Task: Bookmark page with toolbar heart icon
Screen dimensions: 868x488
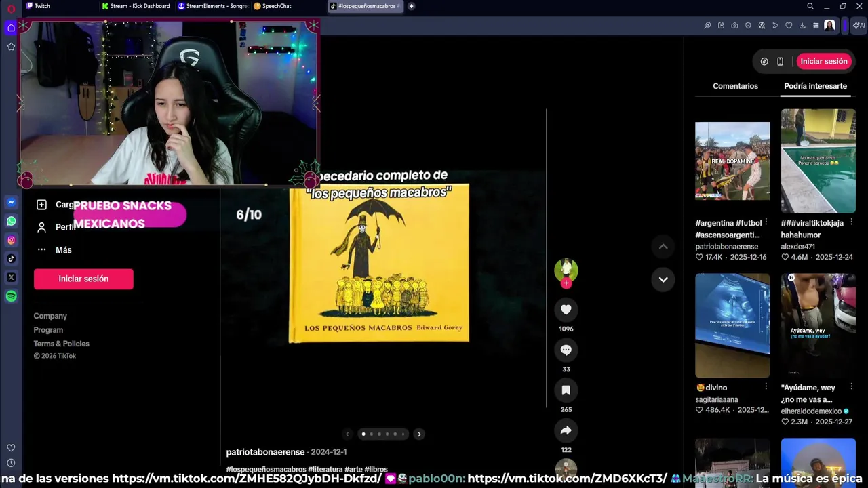Action: click(x=789, y=26)
